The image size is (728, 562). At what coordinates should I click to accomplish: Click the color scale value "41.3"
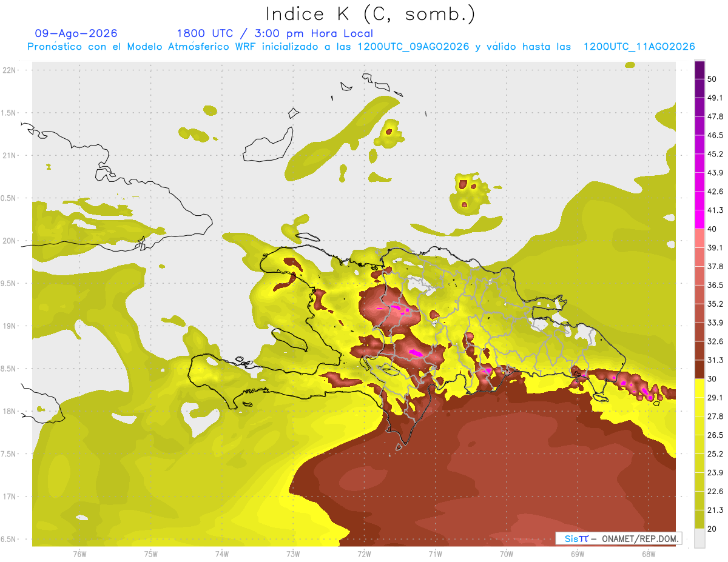click(x=715, y=210)
